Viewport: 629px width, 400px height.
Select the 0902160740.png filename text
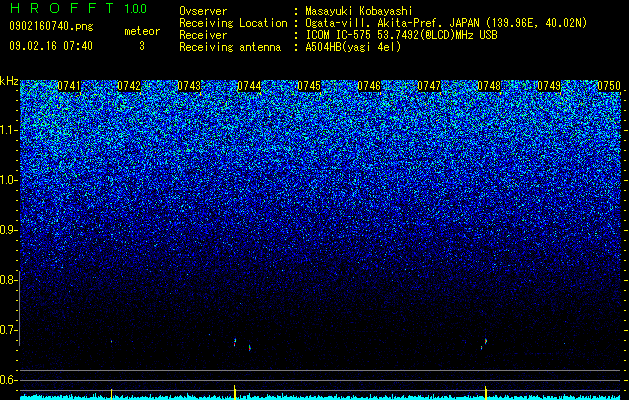(51, 26)
